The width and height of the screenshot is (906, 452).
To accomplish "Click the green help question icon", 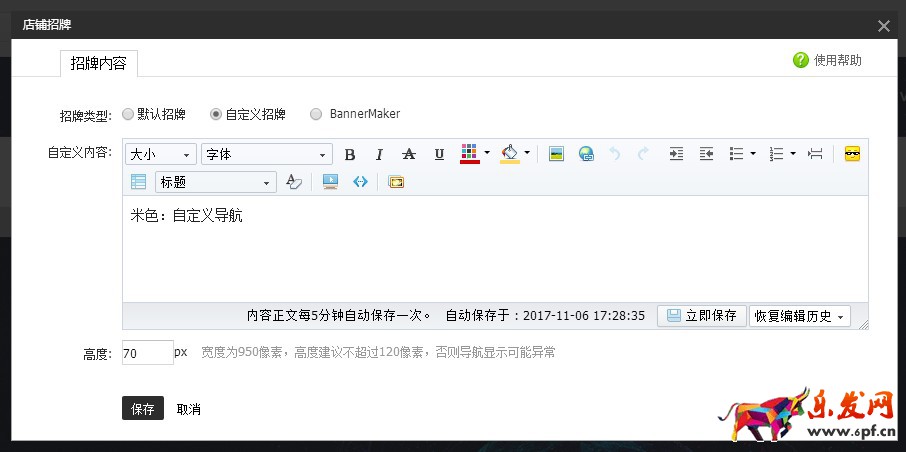I will [x=800, y=60].
